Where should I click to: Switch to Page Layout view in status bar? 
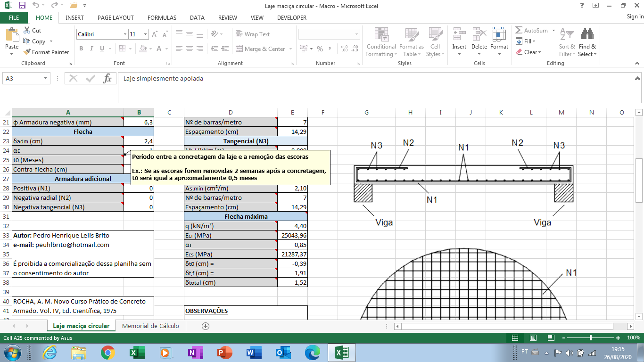(533, 338)
